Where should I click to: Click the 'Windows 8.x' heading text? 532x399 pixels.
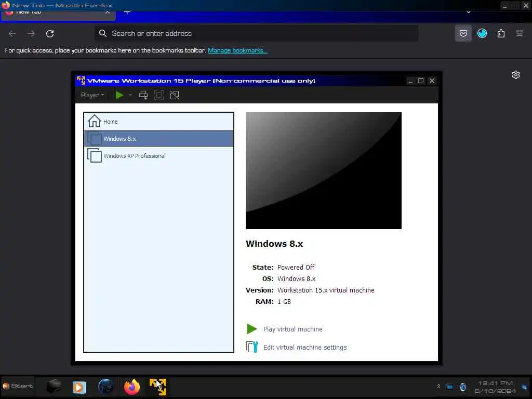click(x=274, y=244)
